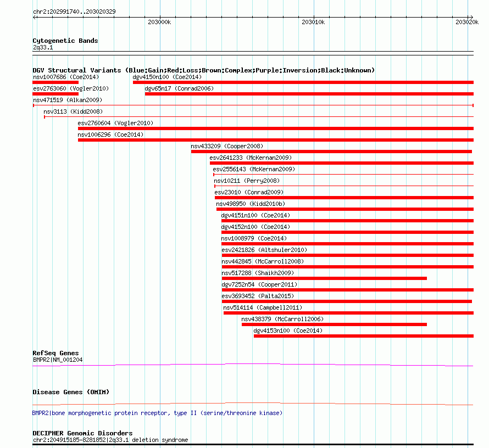Click the red bar under nsv517288
Viewport: 489px width, 448px height.
coord(324,278)
